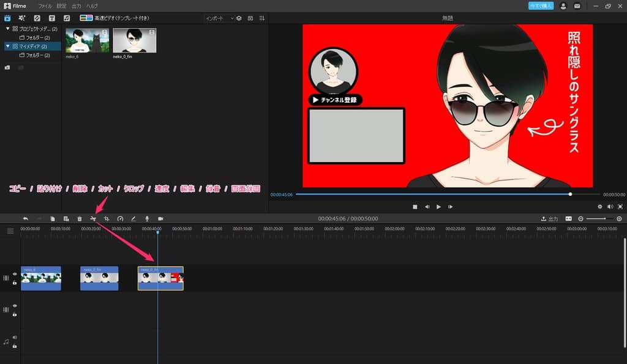
Task: Click the timeline zoom slider
Action: (x=599, y=218)
